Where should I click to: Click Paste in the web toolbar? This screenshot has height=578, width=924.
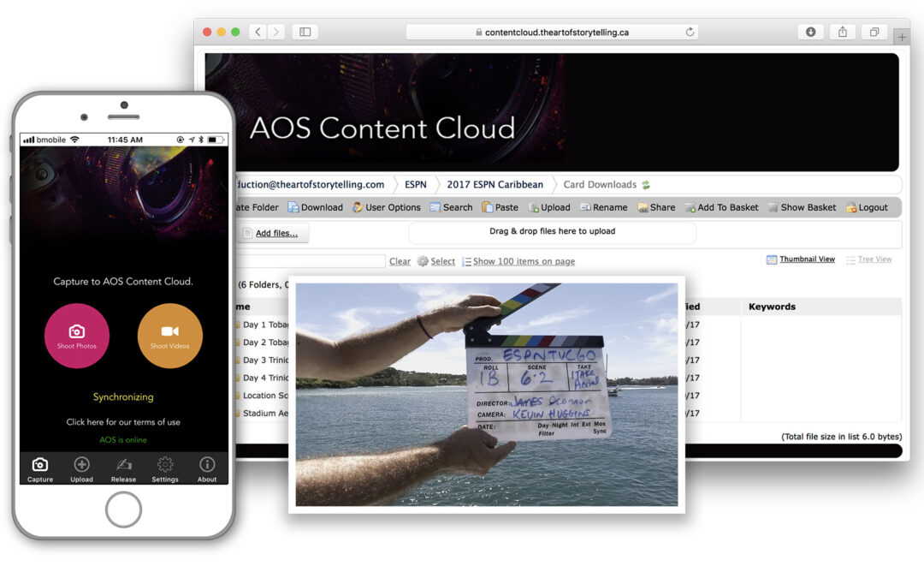500,207
